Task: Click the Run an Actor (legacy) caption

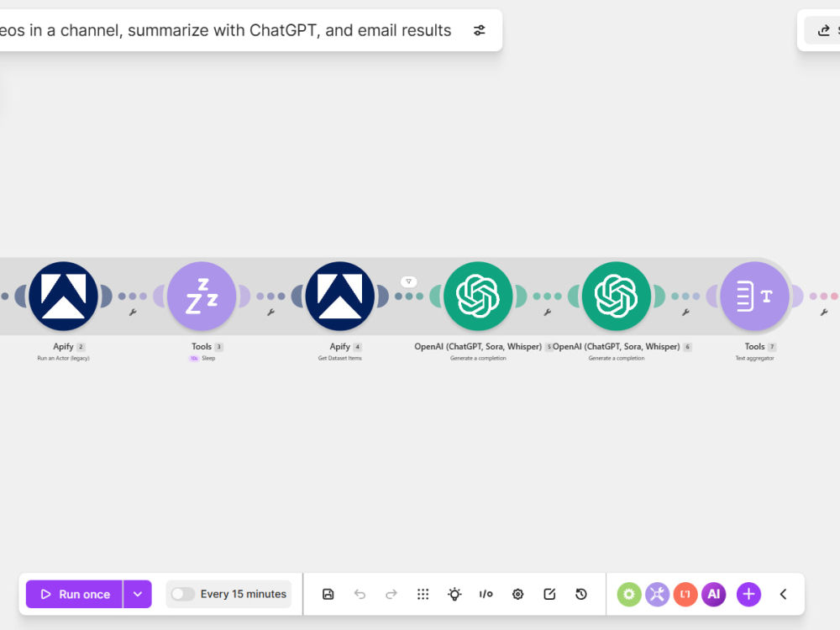Action: (x=63, y=359)
